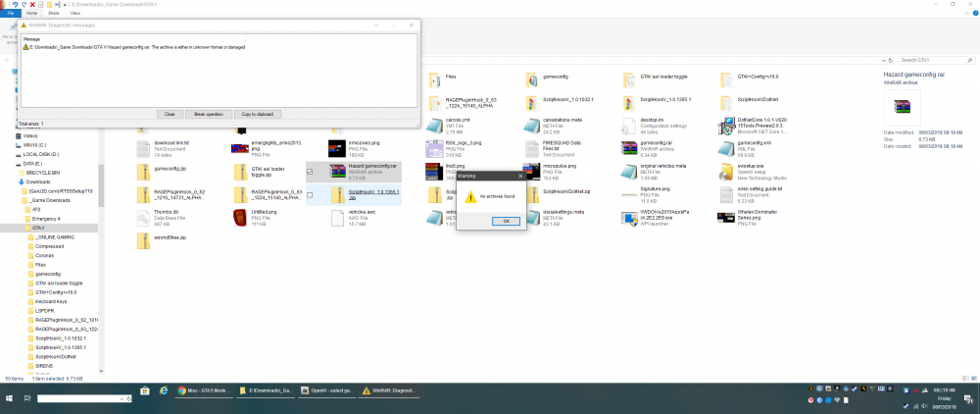Select the LSPDFR folder in navigation tree
The image size is (980, 414).
tap(45, 309)
